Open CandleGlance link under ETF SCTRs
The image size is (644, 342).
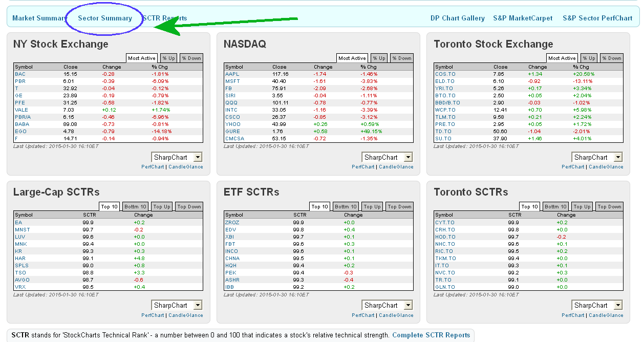(396, 315)
